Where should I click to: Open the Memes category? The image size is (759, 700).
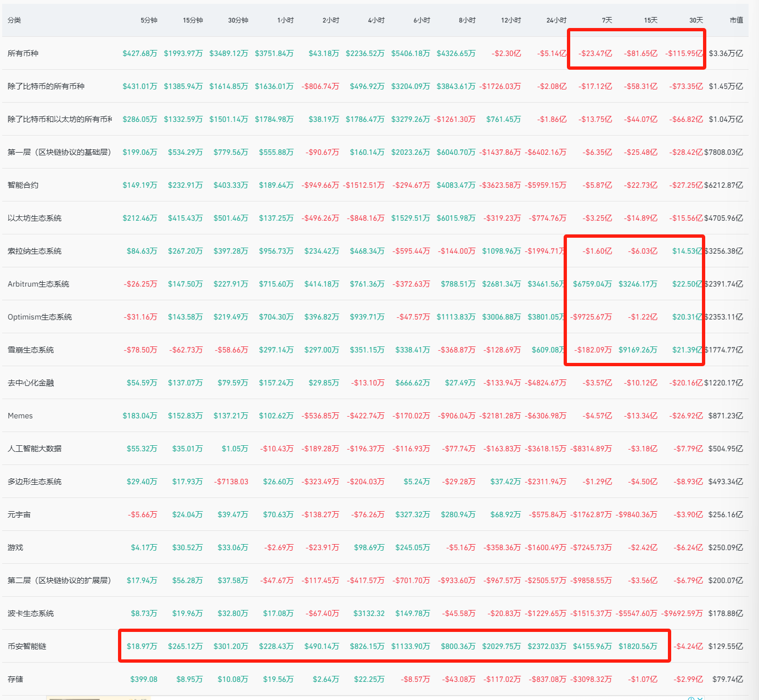point(20,416)
